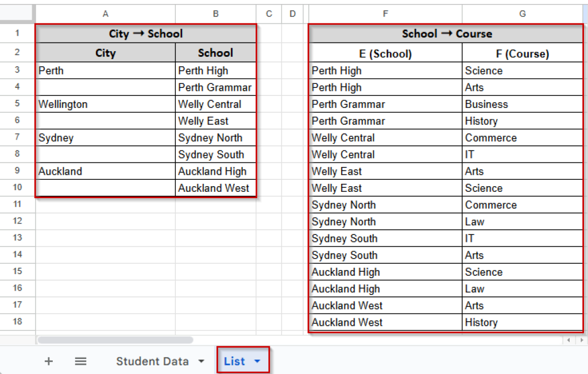Open the Student Data tab dropdown menu
588x374 pixels.
pos(200,361)
